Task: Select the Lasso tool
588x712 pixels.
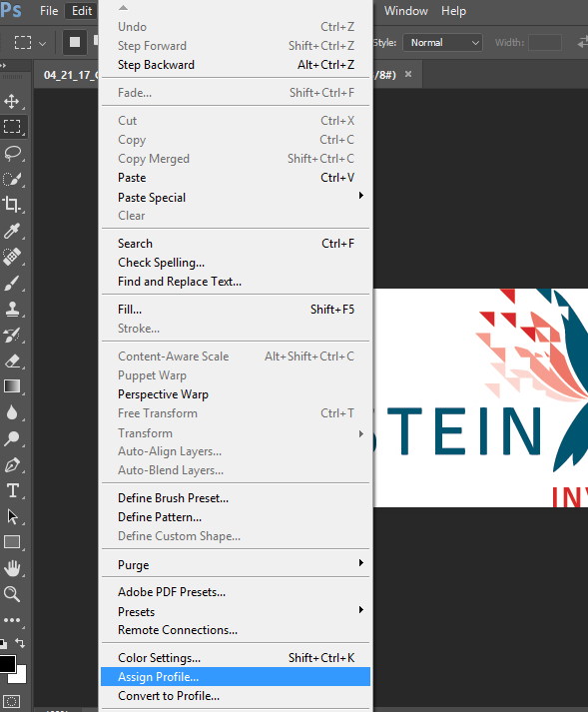Action: coord(12,154)
